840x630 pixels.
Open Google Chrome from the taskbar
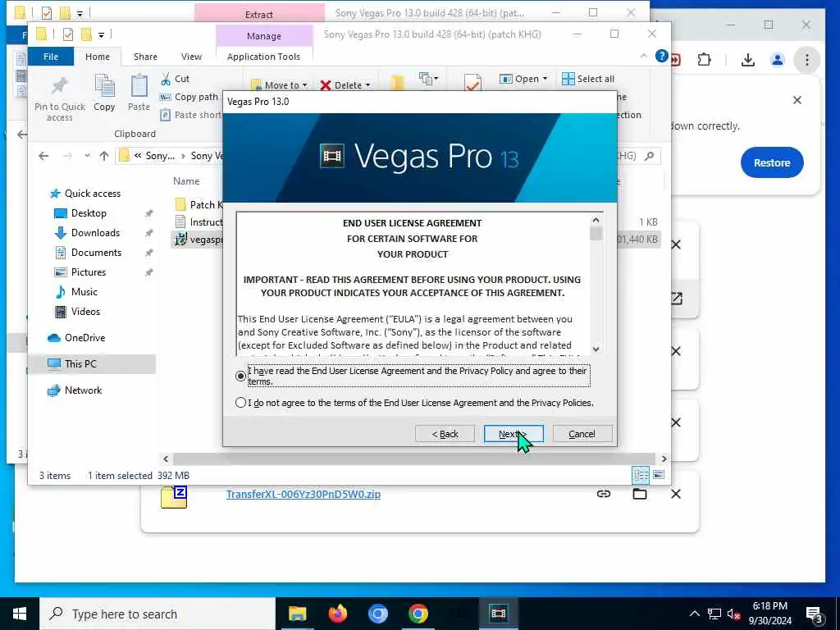tap(418, 614)
